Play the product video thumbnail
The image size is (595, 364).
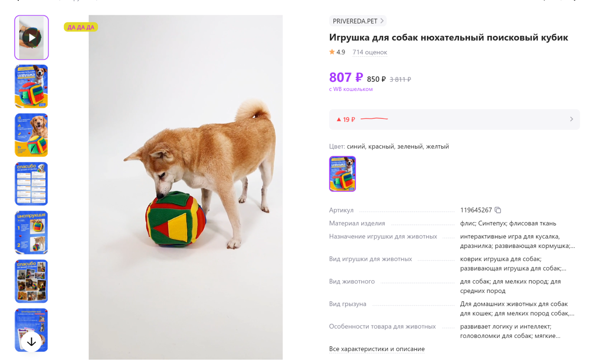tap(31, 38)
